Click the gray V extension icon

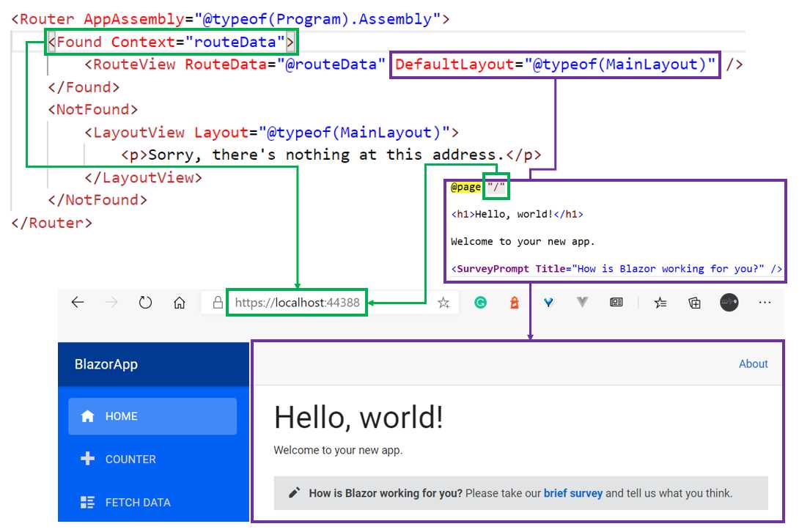click(x=581, y=302)
